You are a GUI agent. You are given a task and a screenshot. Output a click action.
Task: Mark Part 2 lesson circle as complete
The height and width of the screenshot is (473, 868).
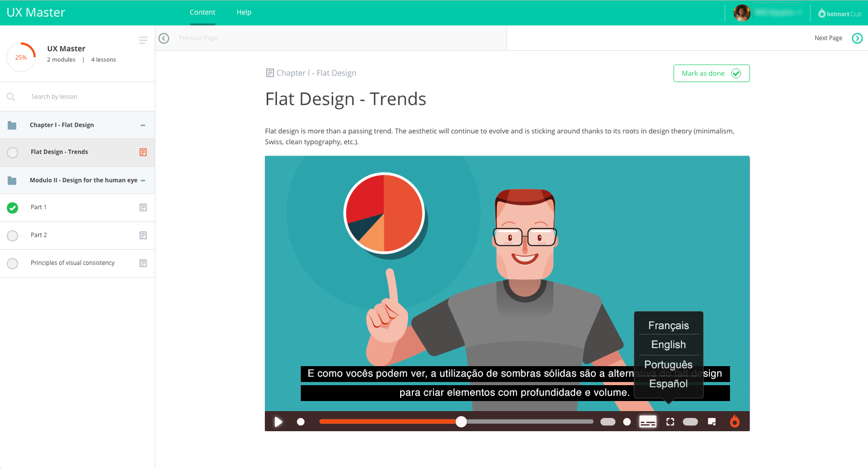(13, 235)
